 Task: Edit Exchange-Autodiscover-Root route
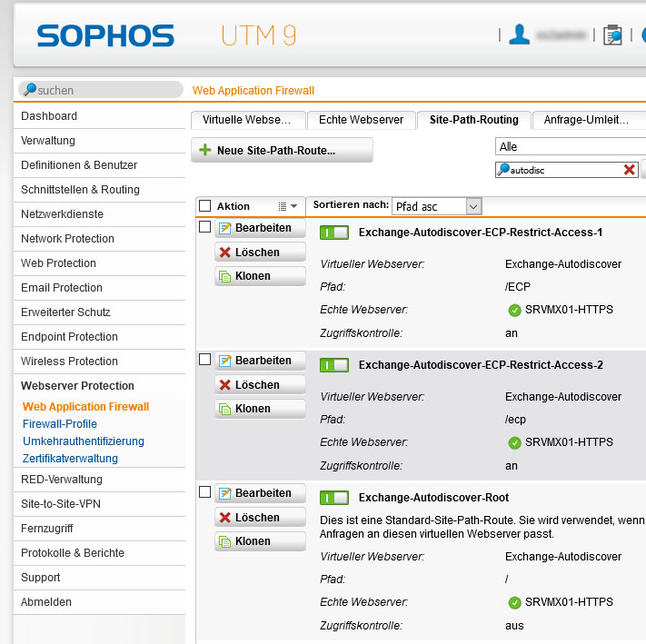260,493
